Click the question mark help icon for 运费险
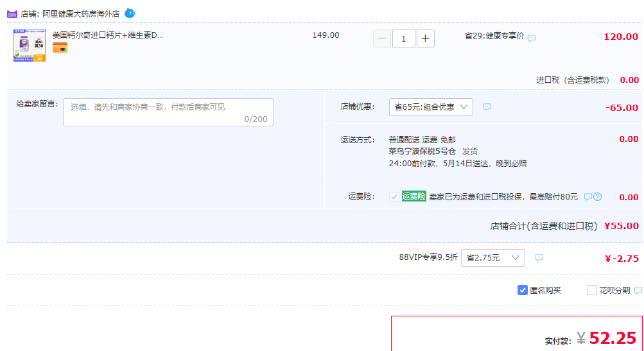This screenshot has height=351, width=644. [598, 197]
